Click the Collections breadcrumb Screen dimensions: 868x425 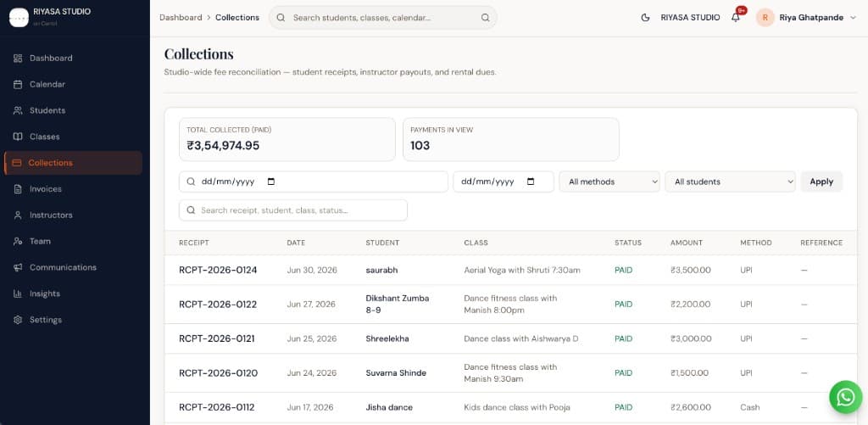237,18
